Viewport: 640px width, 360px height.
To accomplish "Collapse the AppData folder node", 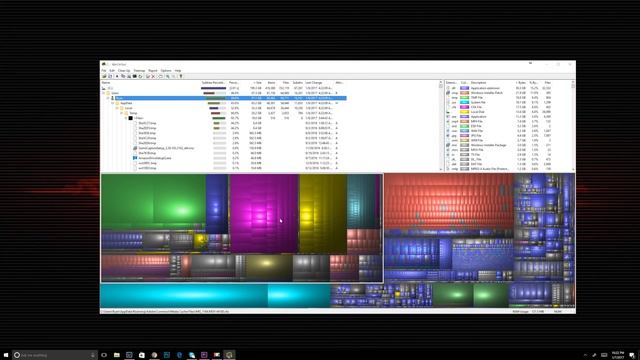I will [x=113, y=103].
